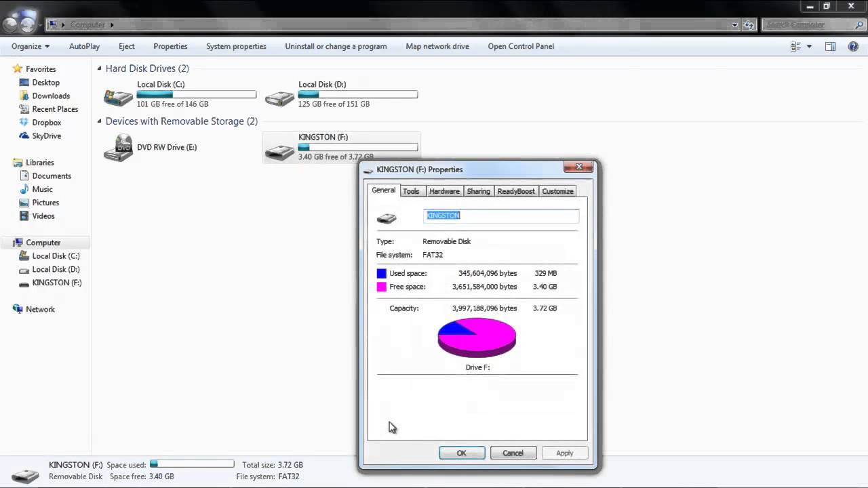Select the DVD RW Drive (E:) icon
The height and width of the screenshot is (488, 868).
click(x=118, y=148)
